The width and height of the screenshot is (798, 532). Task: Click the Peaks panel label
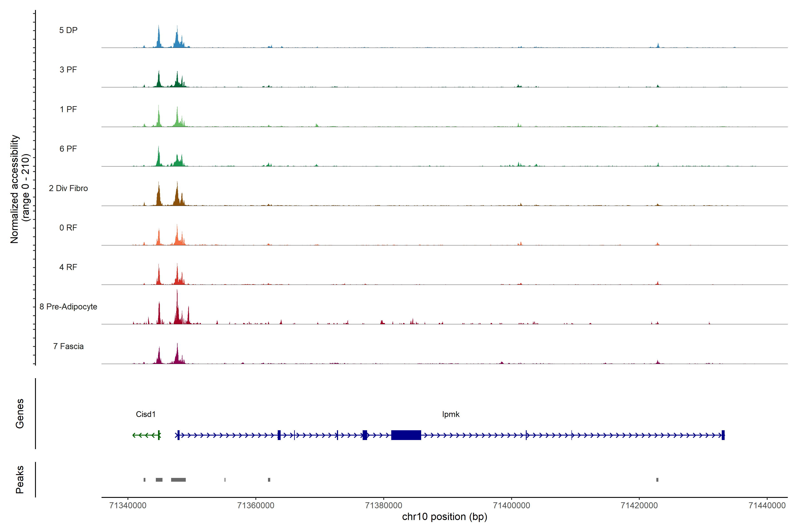(x=20, y=479)
